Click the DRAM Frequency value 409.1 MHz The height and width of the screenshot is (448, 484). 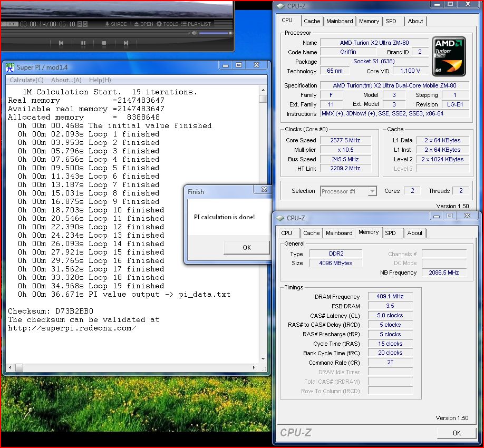click(390, 297)
